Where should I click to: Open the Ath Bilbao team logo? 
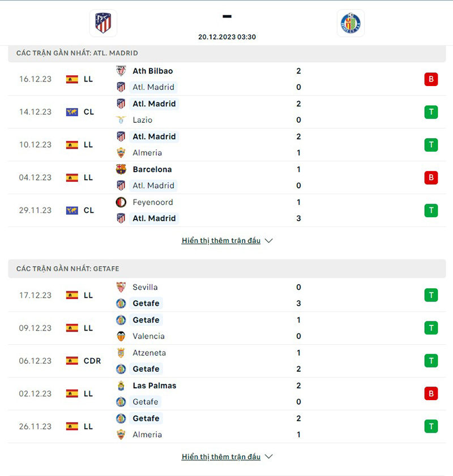(x=121, y=71)
